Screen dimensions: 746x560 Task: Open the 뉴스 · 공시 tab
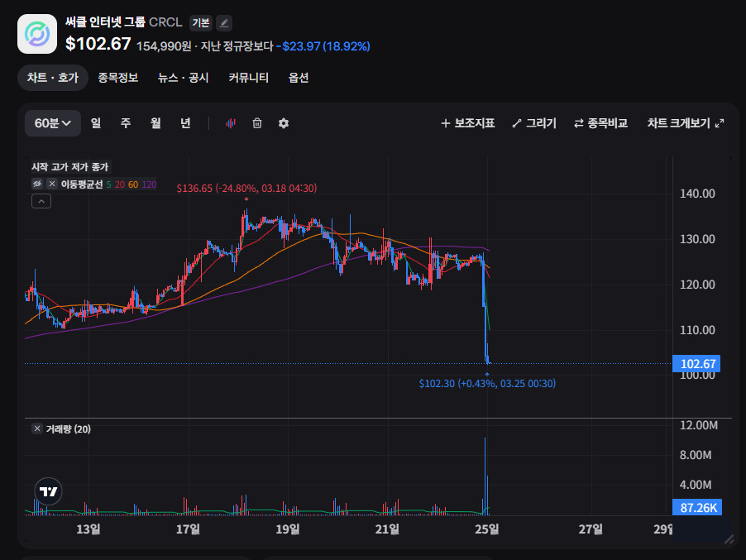pyautogui.click(x=183, y=78)
